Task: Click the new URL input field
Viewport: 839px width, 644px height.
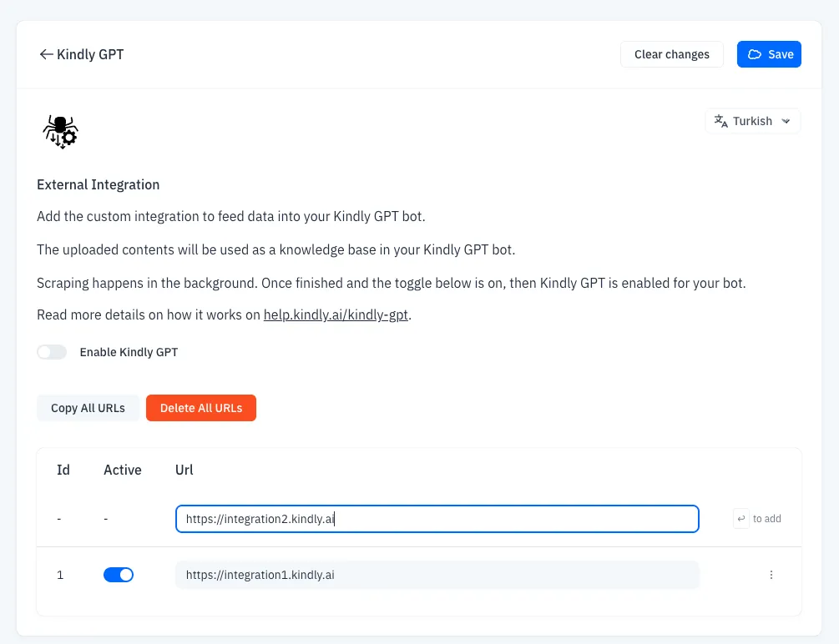Action: coord(437,519)
